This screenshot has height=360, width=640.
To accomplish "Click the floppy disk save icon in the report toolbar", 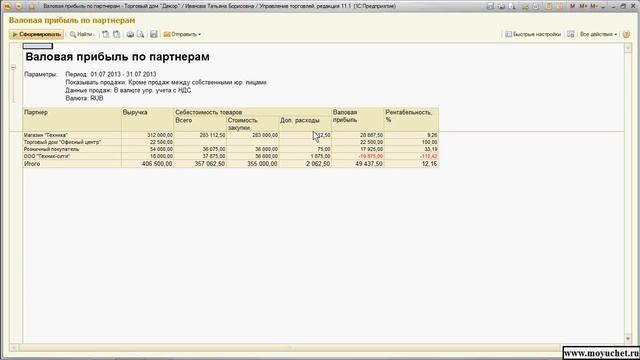I will (153, 34).
